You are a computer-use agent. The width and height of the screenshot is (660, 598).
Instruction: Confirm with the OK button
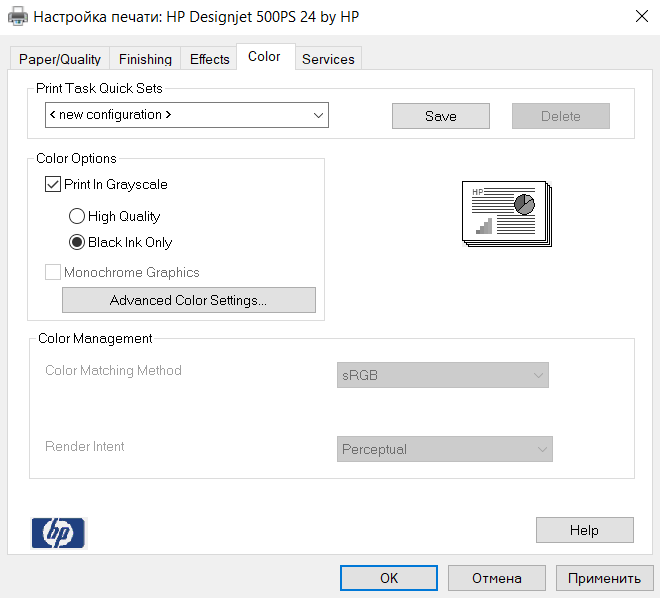click(x=389, y=578)
